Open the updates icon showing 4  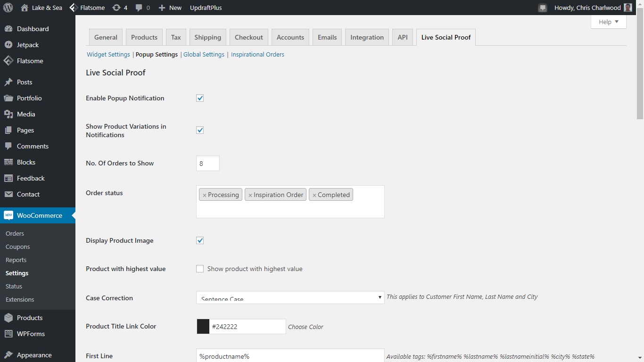116,8
